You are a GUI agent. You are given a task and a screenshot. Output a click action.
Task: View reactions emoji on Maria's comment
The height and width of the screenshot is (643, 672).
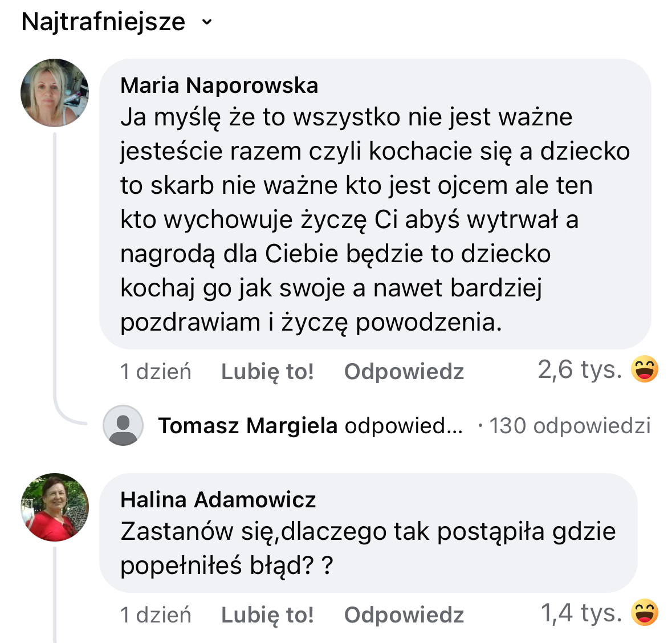click(x=645, y=369)
